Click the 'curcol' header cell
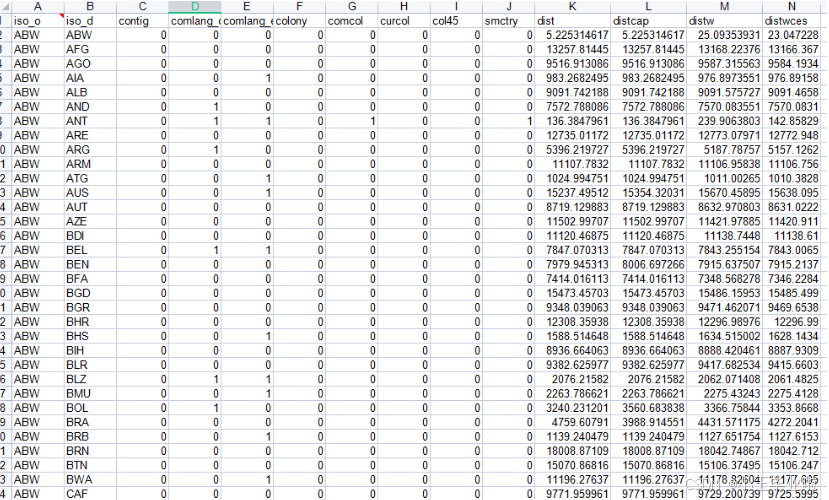The height and width of the screenshot is (500, 829). 404,21
